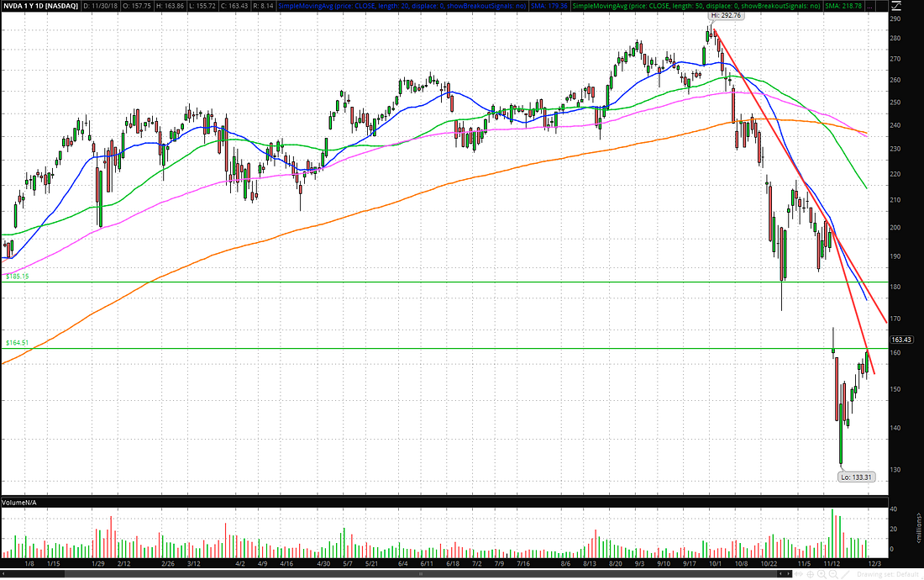924x580 pixels.
Task: Click the 11/12 date on time axis
Action: tap(832, 563)
